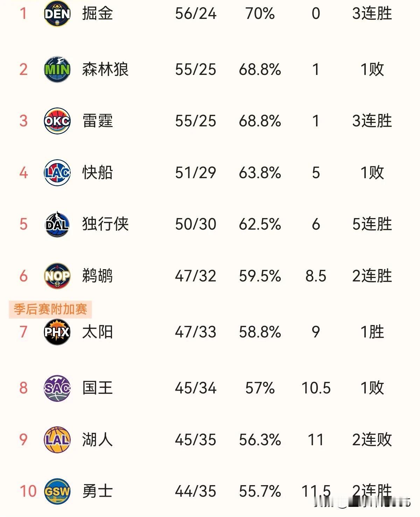Click the OKC Thunder team logo

[57, 121]
